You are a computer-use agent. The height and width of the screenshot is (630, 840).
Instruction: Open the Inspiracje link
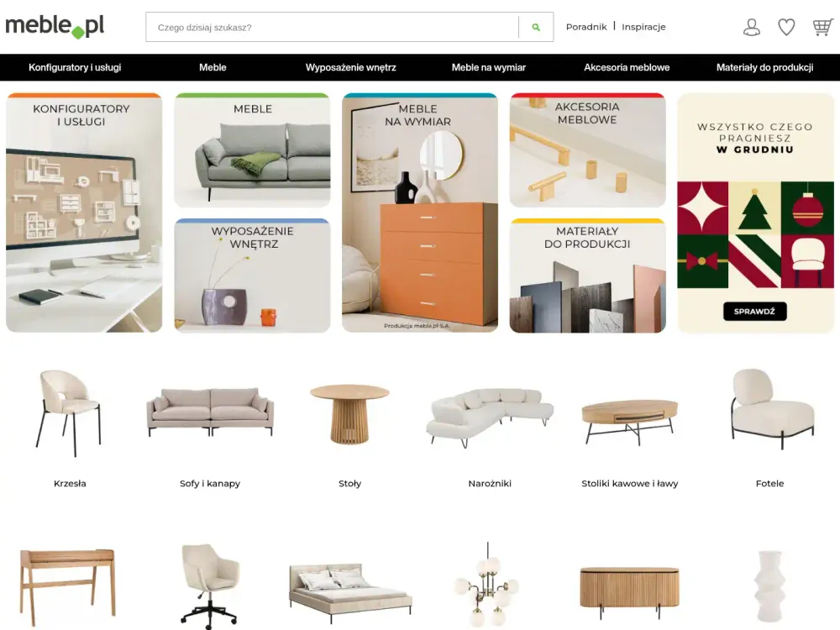click(643, 27)
